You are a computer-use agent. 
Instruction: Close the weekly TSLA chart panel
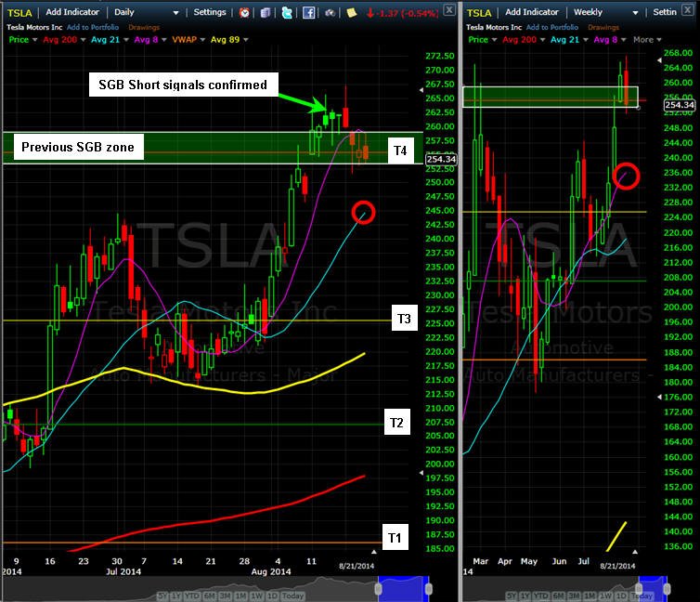pos(688,9)
